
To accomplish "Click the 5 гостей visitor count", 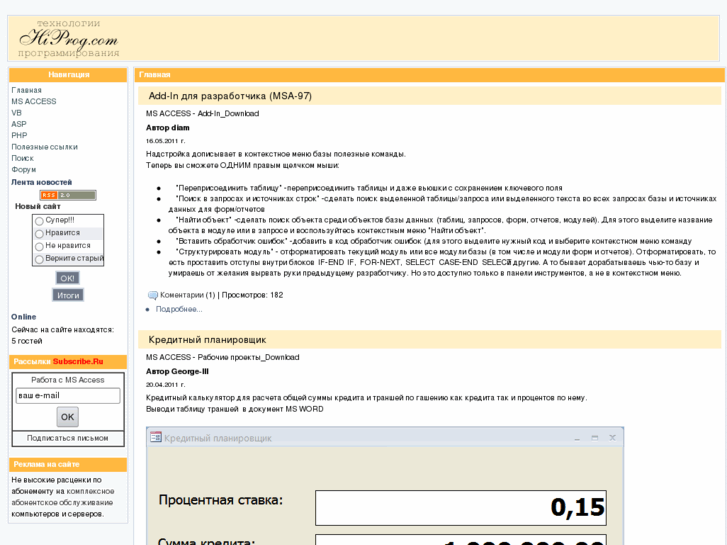I will (27, 341).
